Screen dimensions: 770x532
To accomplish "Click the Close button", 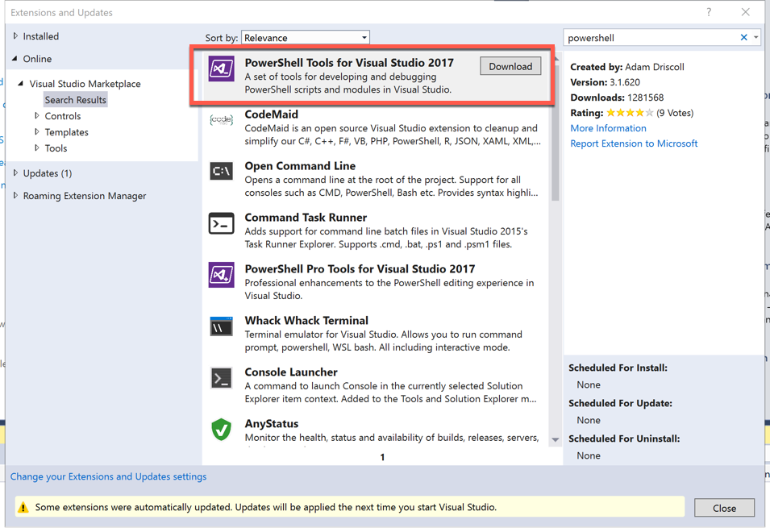I will tap(724, 508).
